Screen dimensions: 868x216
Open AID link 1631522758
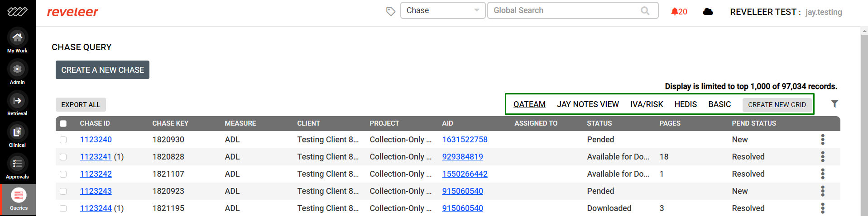click(465, 140)
